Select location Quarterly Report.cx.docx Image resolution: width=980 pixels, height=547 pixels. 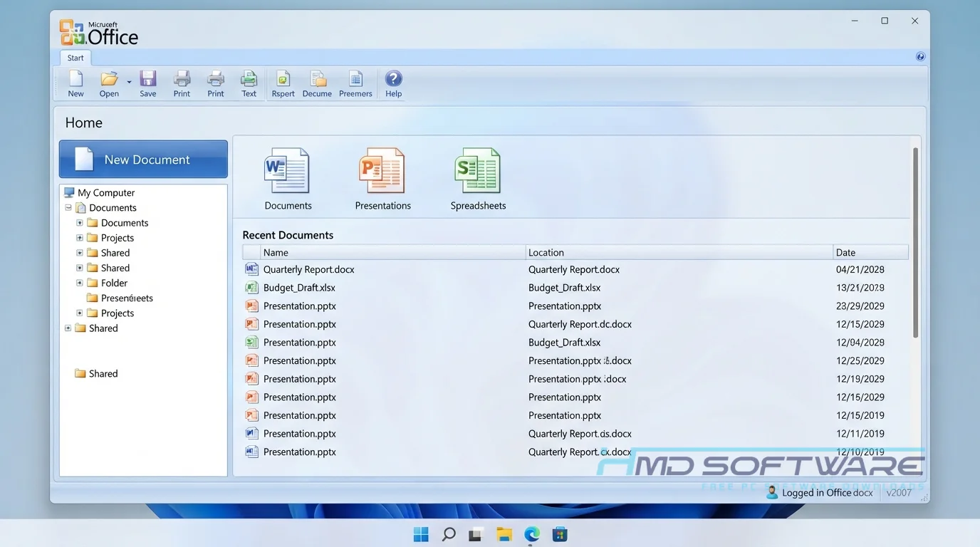point(580,452)
